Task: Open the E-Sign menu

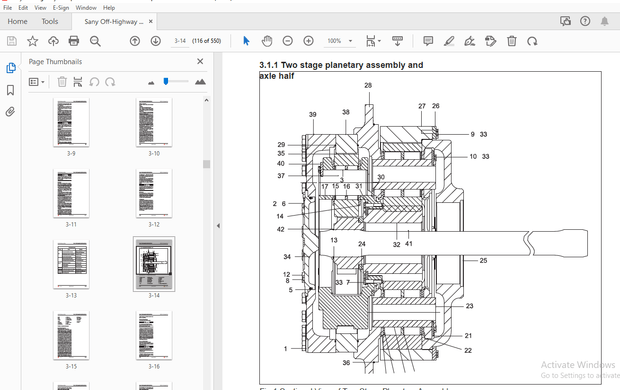Action: [61, 8]
